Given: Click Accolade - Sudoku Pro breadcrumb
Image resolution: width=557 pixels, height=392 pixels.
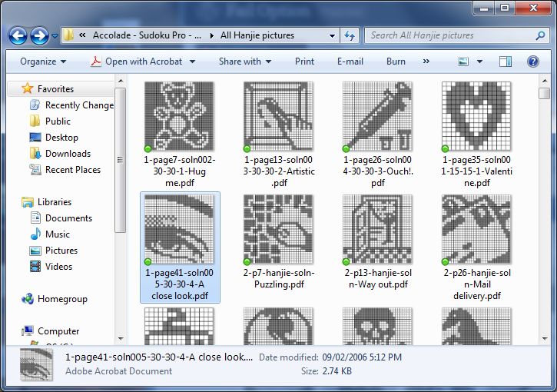Looking at the screenshot, I should tap(147, 35).
